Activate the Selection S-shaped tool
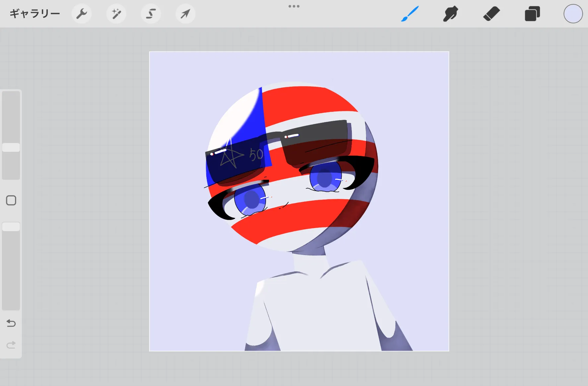The width and height of the screenshot is (588, 386). pyautogui.click(x=151, y=14)
